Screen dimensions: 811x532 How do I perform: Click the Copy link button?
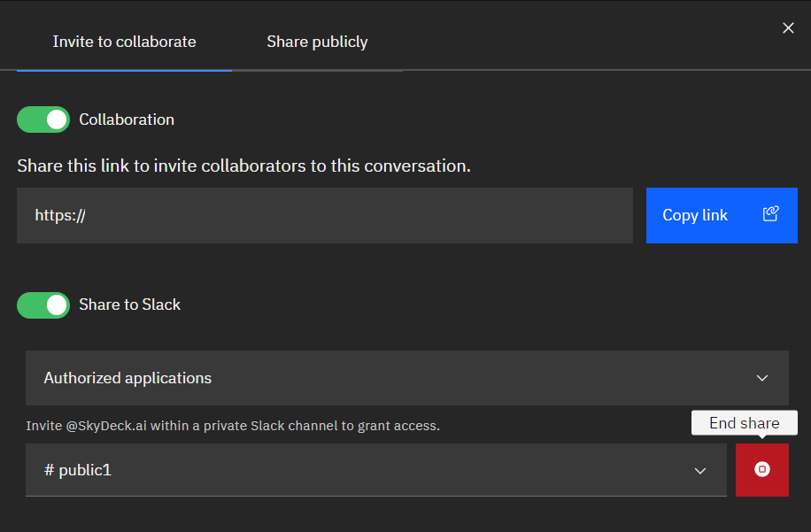(x=722, y=214)
